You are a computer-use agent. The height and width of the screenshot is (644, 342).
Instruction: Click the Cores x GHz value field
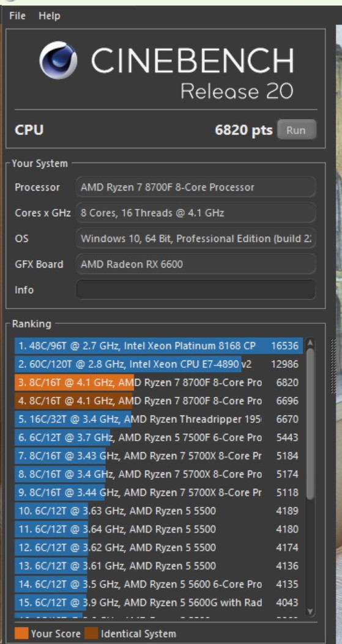click(x=196, y=213)
